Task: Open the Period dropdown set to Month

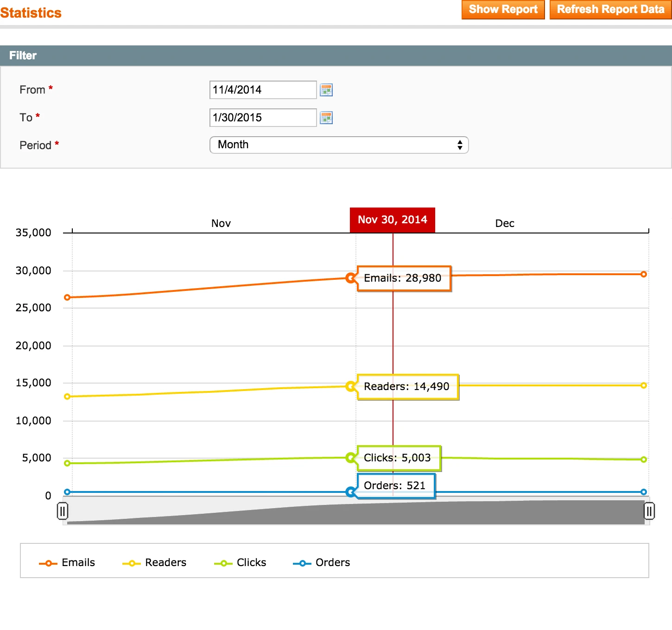Action: [x=339, y=145]
